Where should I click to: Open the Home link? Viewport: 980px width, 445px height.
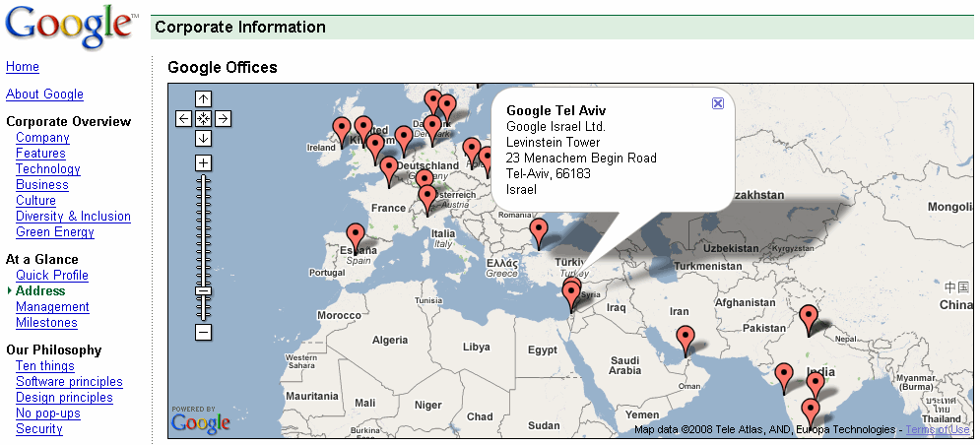(23, 67)
